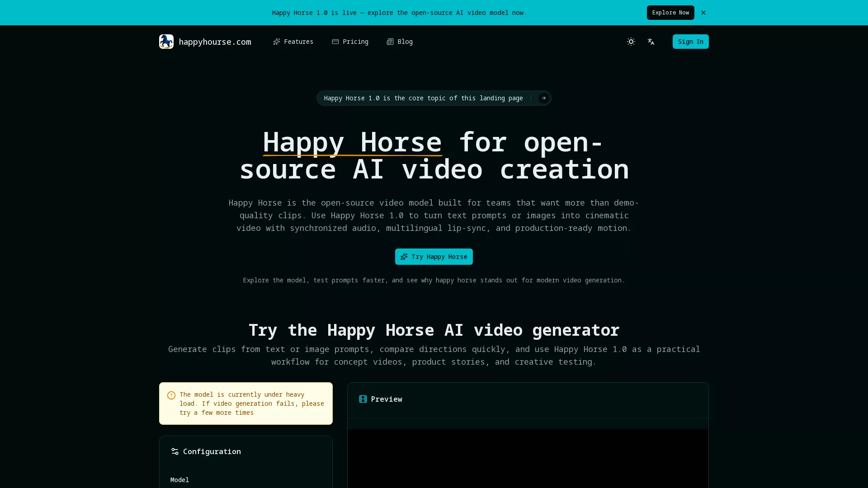
Task: Switch to the Blog section
Action: (405, 42)
